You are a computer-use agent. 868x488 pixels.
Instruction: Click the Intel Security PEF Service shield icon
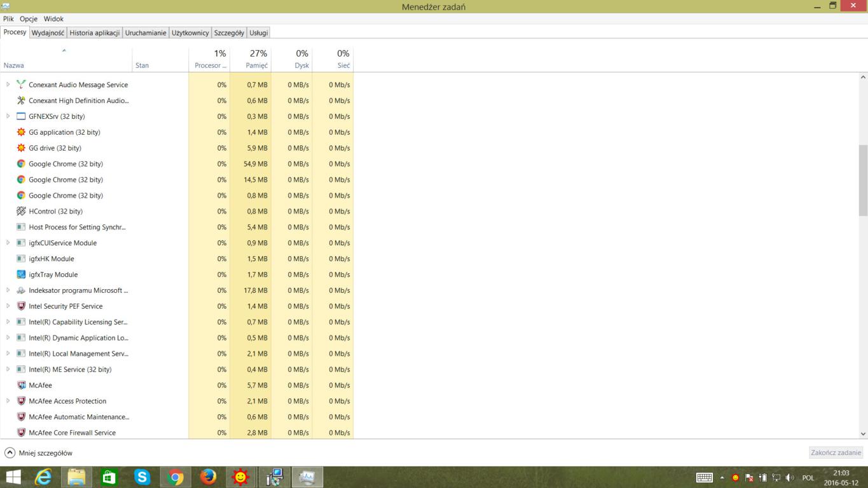click(x=21, y=306)
